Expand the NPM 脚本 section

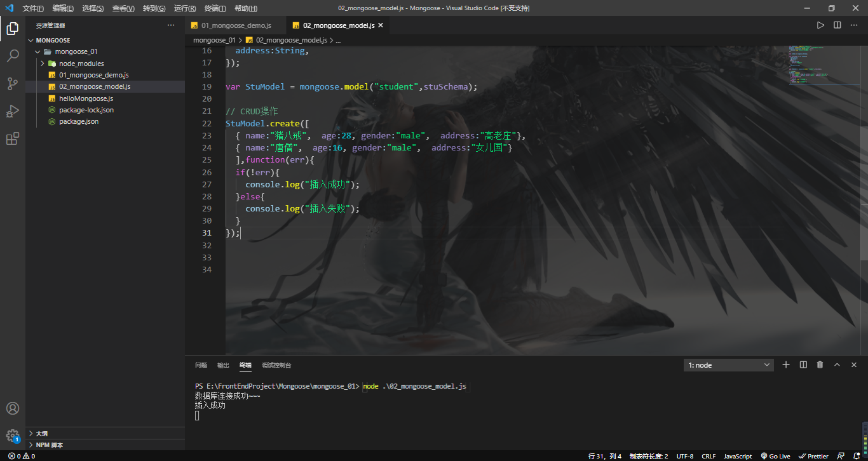click(105, 444)
